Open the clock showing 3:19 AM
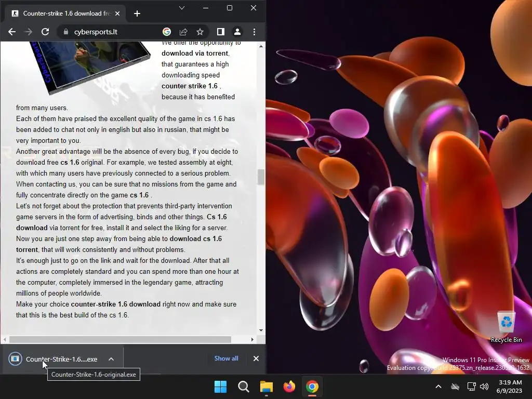The height and width of the screenshot is (399, 532). 509,387
